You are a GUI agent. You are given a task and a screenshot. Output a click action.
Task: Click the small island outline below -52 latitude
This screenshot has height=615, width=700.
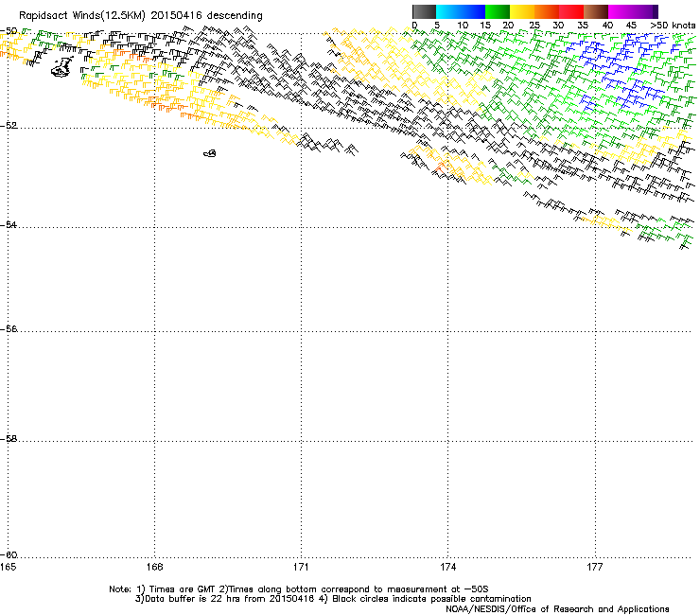pos(210,153)
